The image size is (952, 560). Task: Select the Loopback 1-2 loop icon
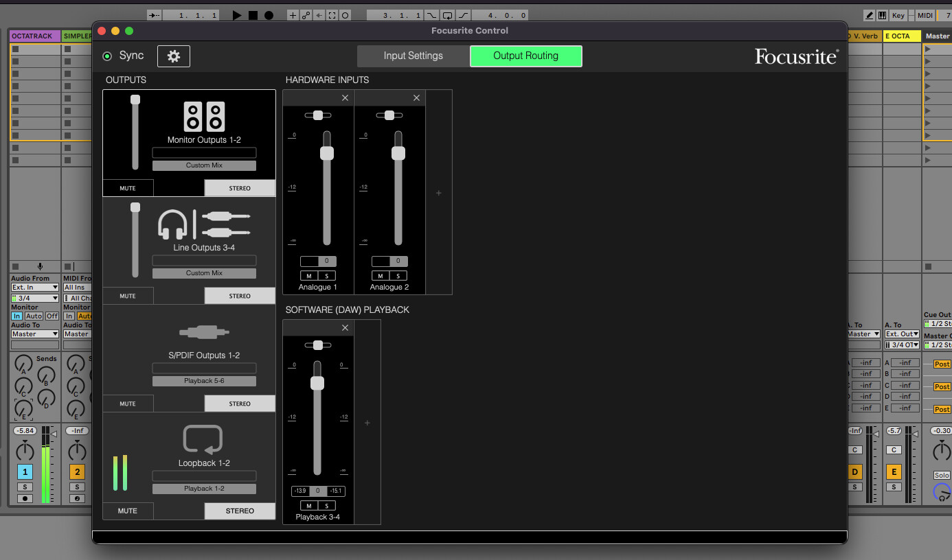pos(203,439)
